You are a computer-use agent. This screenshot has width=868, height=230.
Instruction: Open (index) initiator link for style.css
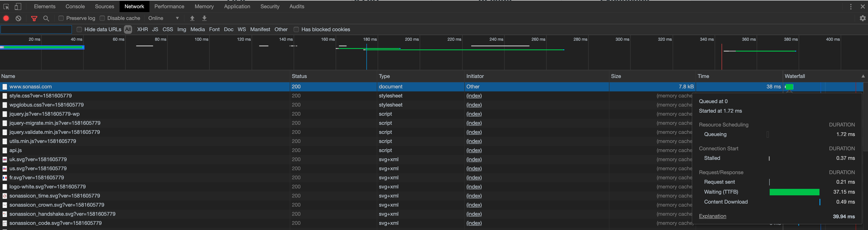[474, 96]
